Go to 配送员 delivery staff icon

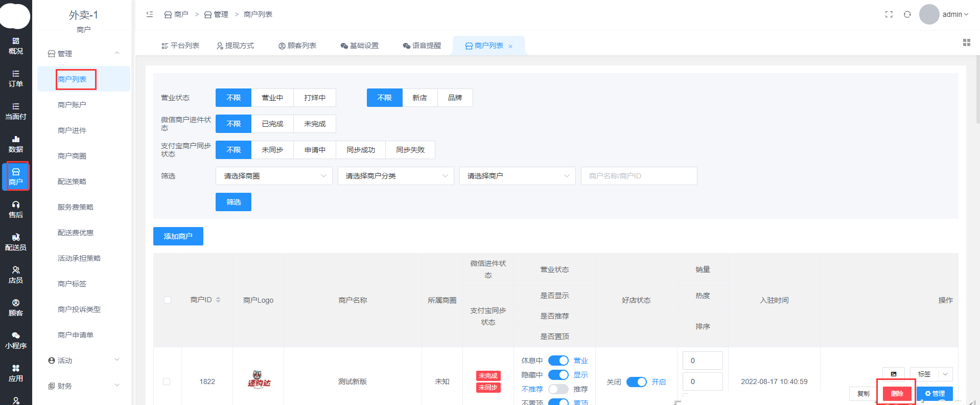coord(16,242)
